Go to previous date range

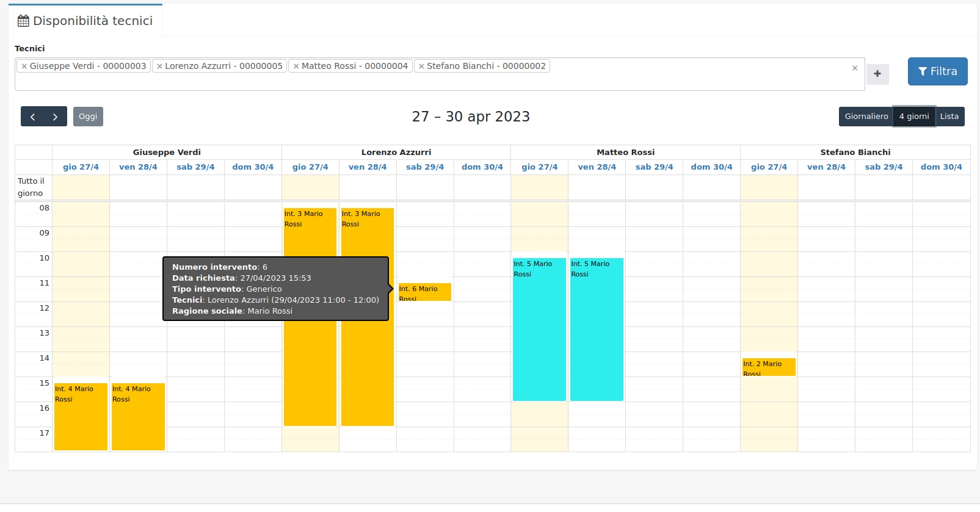pos(32,117)
